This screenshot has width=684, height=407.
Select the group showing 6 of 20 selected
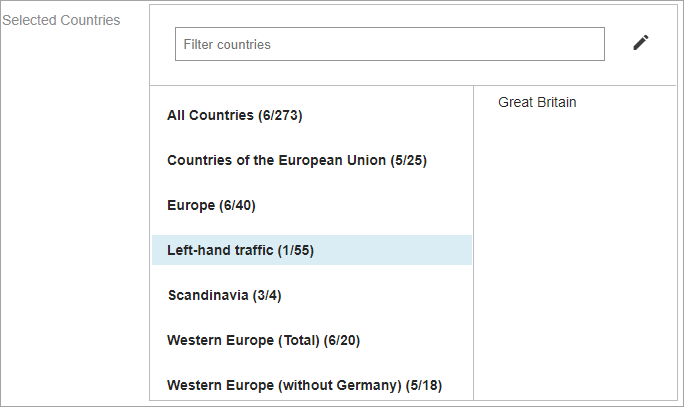pyautogui.click(x=263, y=340)
